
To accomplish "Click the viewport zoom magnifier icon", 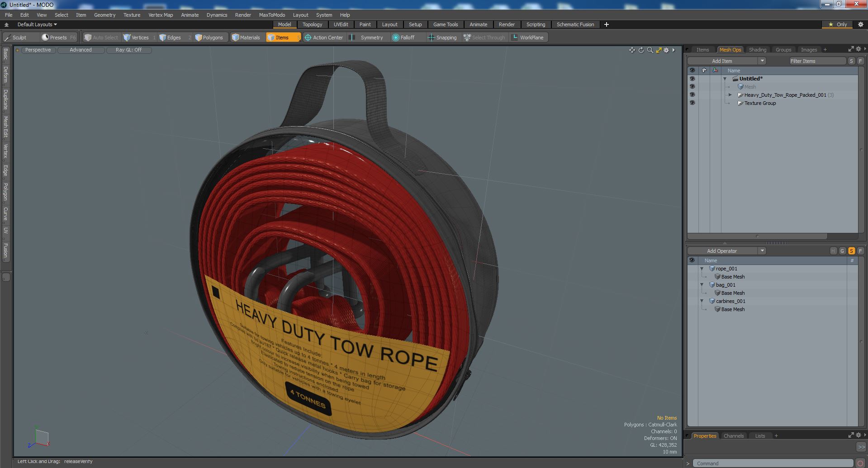I will (x=650, y=50).
